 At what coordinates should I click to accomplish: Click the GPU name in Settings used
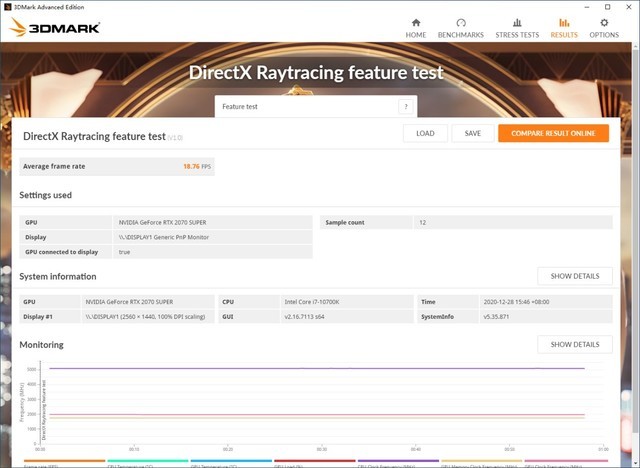pos(162,222)
